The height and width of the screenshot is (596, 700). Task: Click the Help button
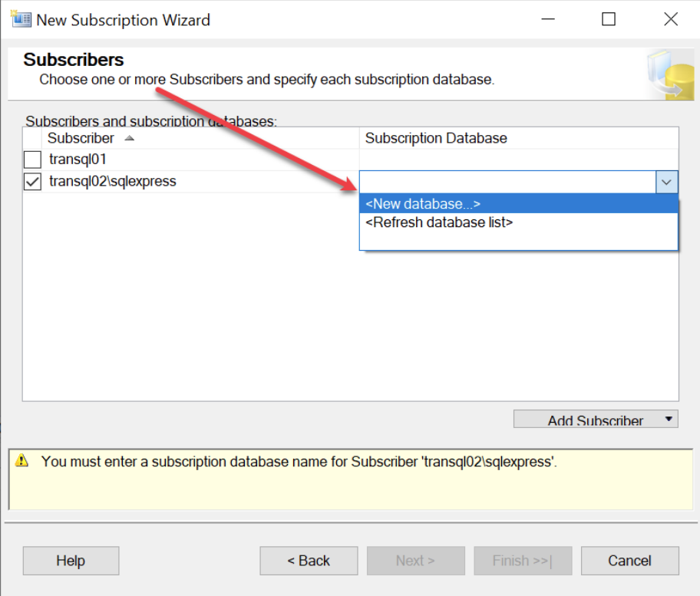(x=71, y=561)
